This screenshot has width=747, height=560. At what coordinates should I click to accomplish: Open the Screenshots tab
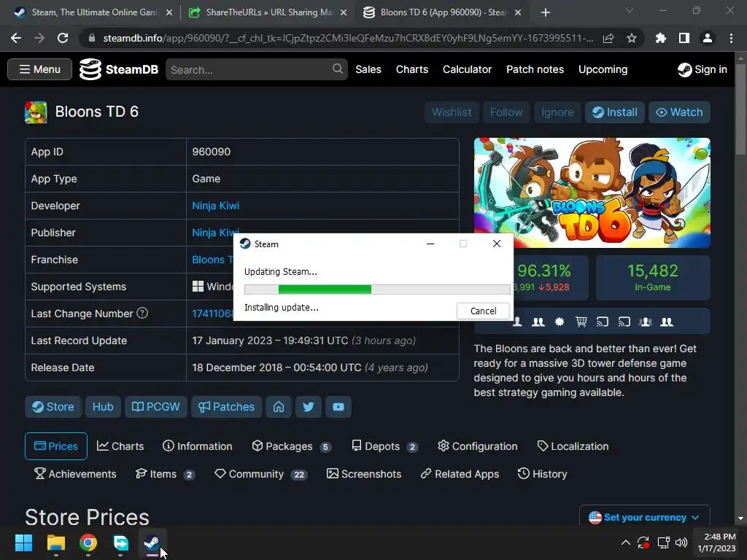tap(364, 474)
